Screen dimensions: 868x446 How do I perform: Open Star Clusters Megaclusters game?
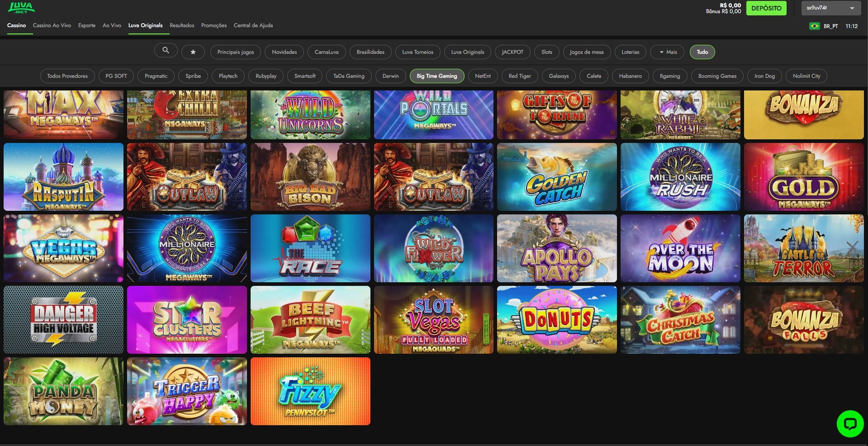[187, 320]
